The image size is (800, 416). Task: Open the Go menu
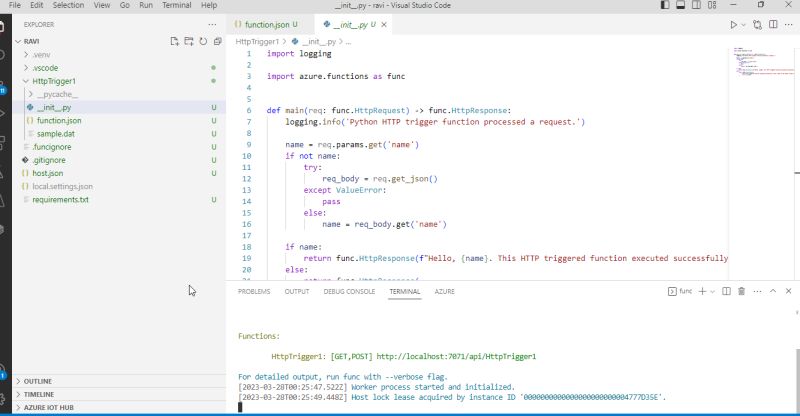click(124, 5)
